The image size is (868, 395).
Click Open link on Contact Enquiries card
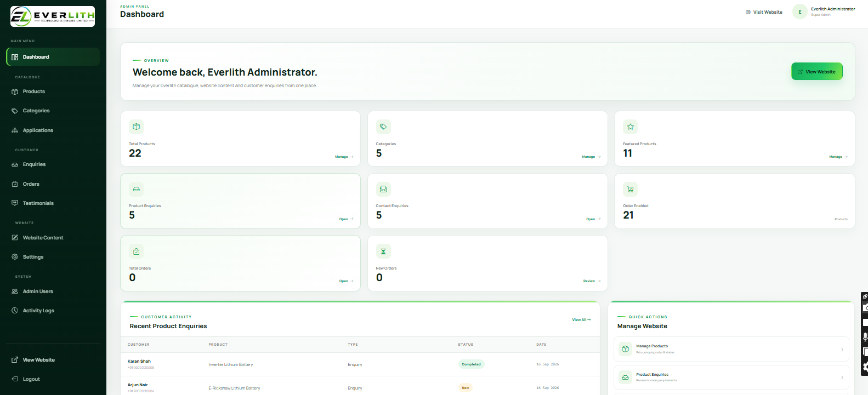click(x=593, y=219)
